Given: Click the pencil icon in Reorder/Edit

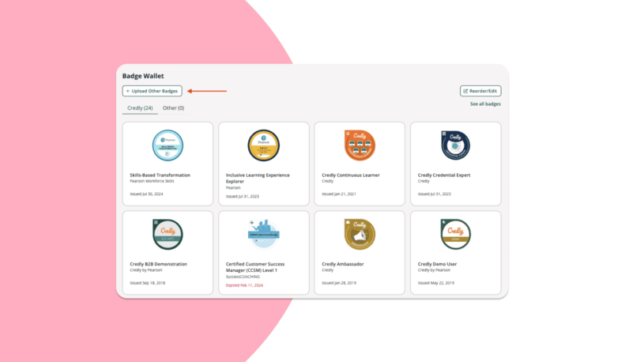Looking at the screenshot, I should [465, 91].
